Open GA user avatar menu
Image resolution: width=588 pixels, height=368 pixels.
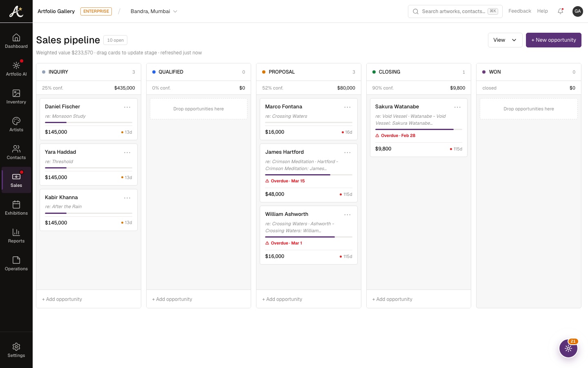pos(578,11)
